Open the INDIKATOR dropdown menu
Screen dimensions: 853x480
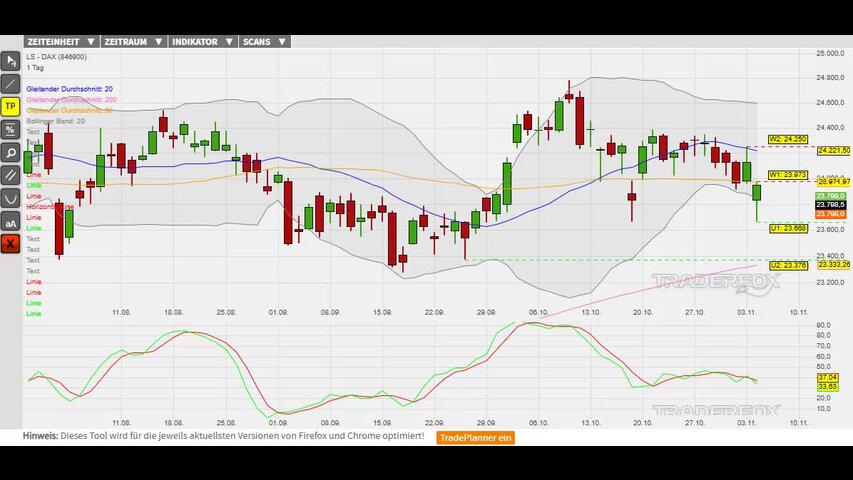click(202, 42)
